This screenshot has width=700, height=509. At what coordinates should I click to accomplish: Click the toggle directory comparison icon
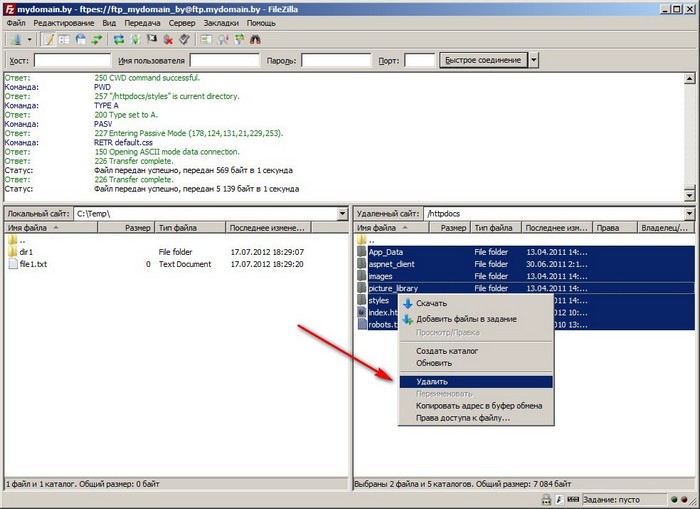click(221, 39)
